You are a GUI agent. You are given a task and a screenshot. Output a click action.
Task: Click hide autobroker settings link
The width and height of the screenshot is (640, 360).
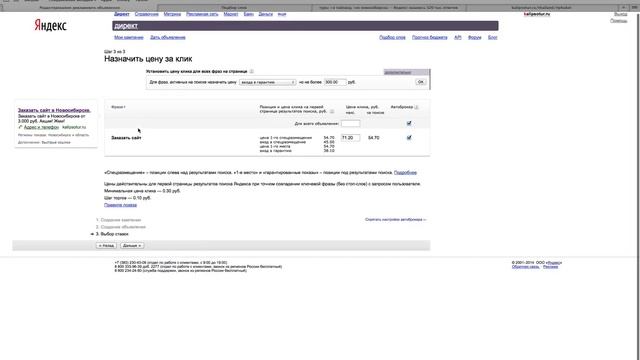click(x=395, y=220)
